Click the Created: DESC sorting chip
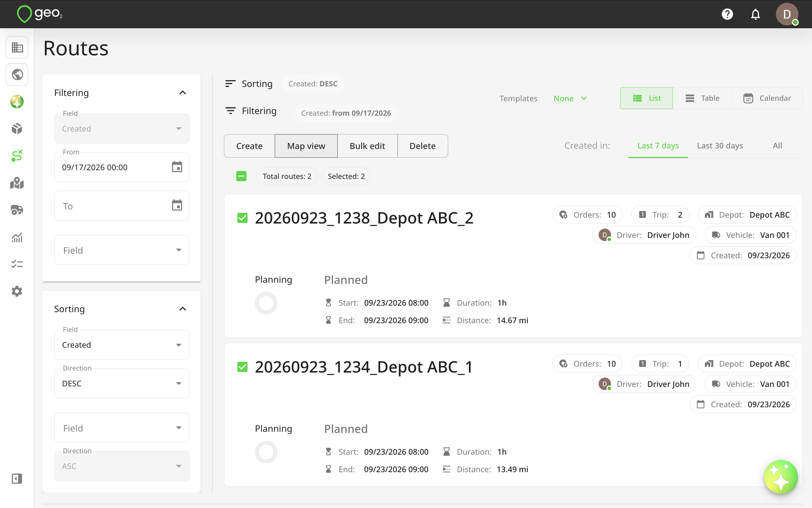This screenshot has width=812, height=508. click(313, 84)
